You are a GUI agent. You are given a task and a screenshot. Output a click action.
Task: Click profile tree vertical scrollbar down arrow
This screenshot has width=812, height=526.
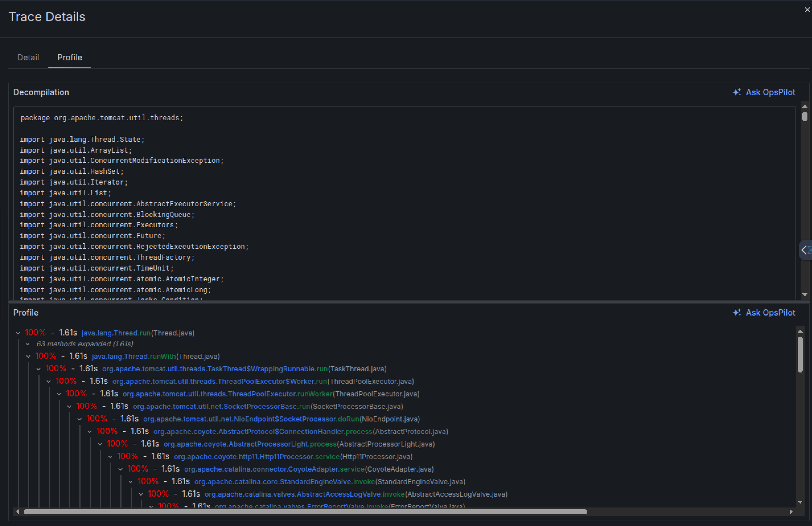[800, 502]
